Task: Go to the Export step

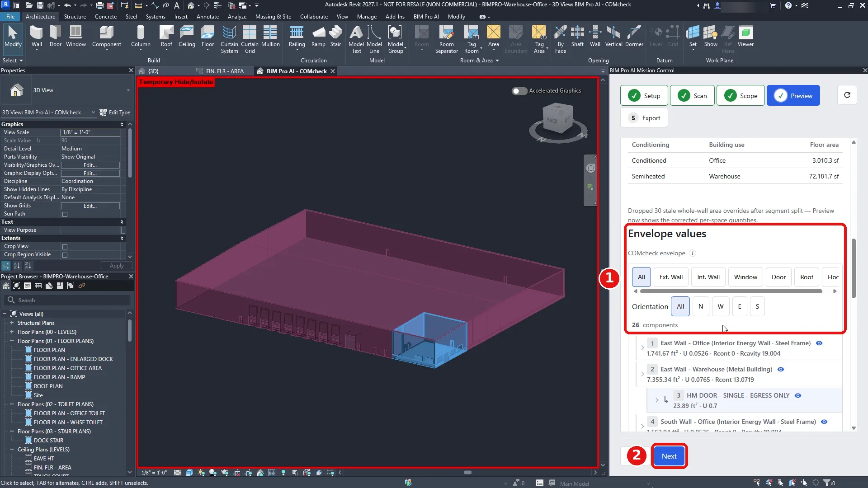Action: pyautogui.click(x=644, y=118)
